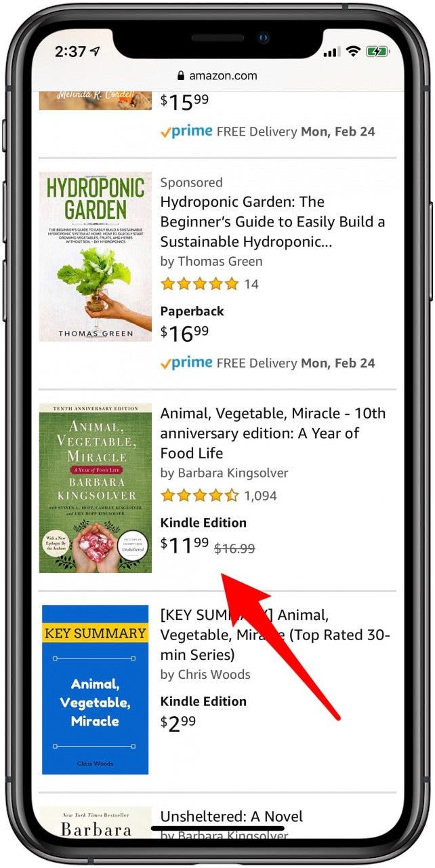Tap the amazon.com address bar
435x868 pixels.
tap(217, 76)
